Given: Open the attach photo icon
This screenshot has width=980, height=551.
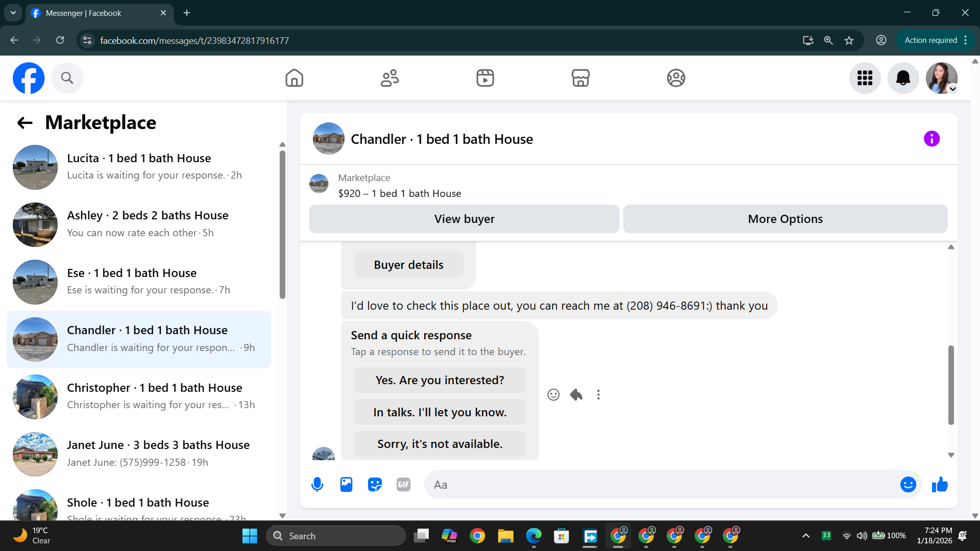Looking at the screenshot, I should point(346,485).
